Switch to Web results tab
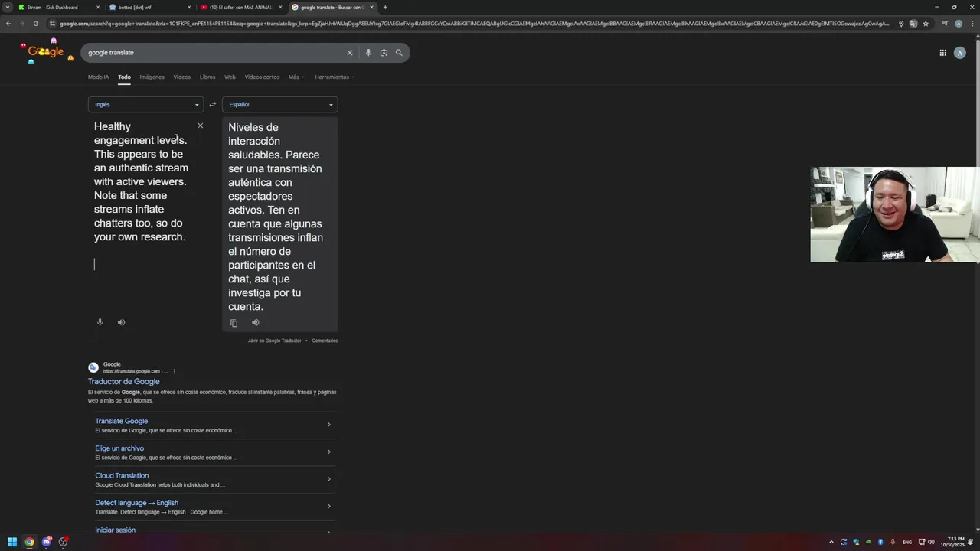The width and height of the screenshot is (980, 551). tap(230, 77)
